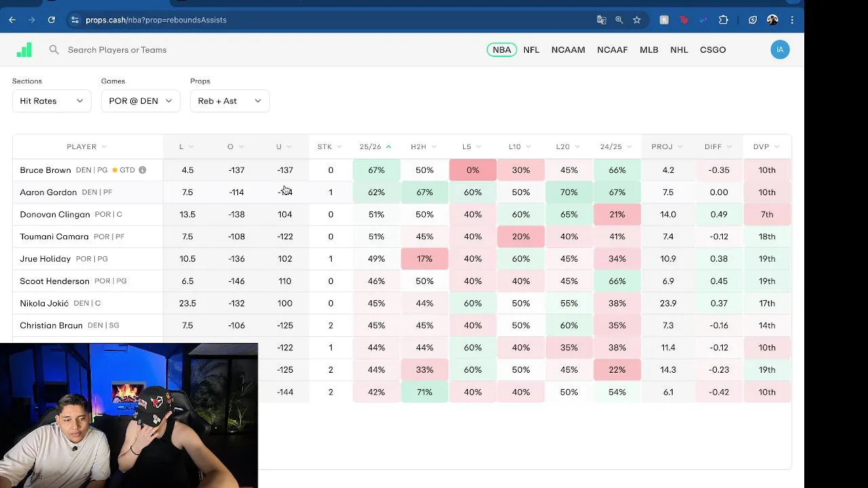Sort by the L column header
The height and width of the screenshot is (488, 868).
(186, 147)
